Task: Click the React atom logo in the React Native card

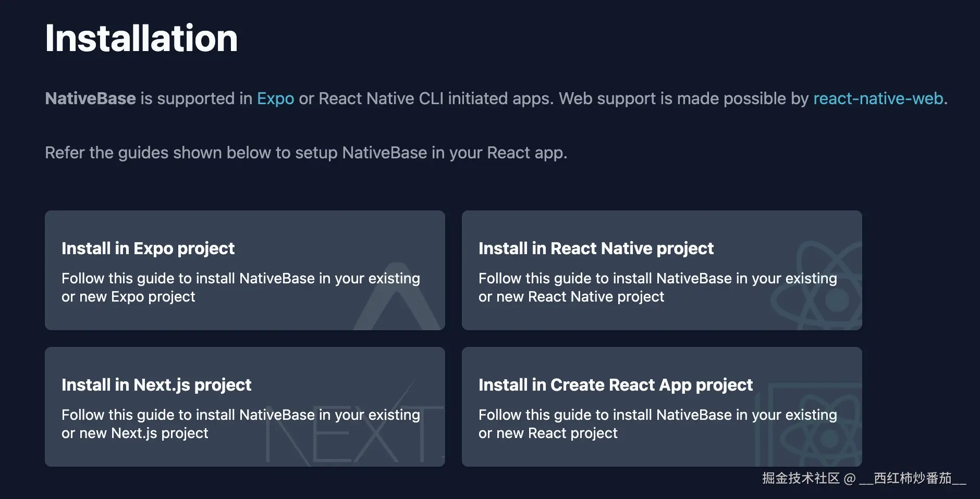Action: (817, 285)
